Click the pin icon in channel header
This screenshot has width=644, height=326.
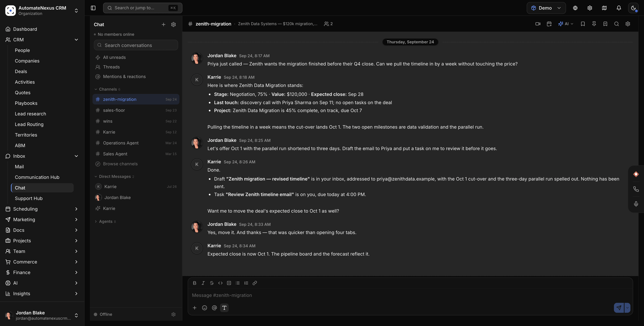594,24
